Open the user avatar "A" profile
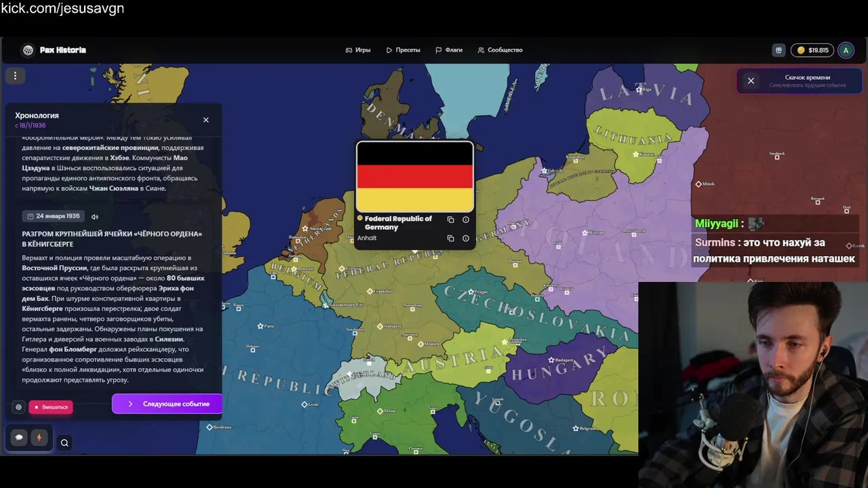This screenshot has width=868, height=488. (846, 50)
